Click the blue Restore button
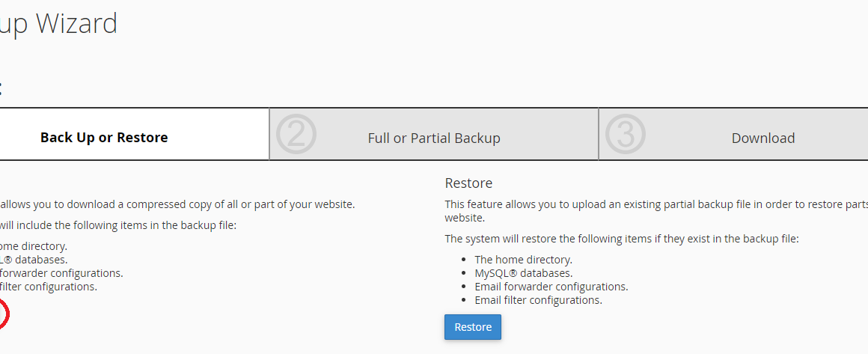 [473, 327]
